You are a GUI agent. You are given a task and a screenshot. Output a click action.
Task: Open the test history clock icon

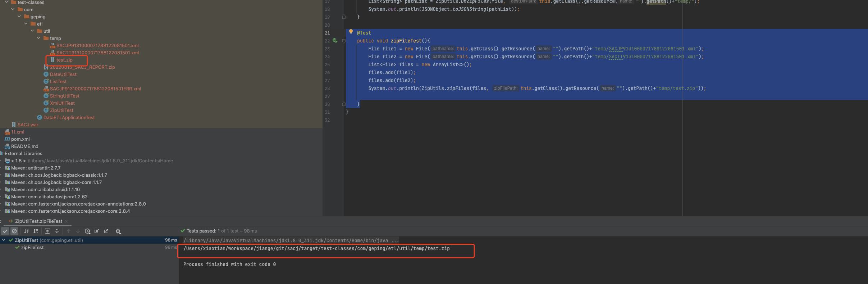[87, 231]
